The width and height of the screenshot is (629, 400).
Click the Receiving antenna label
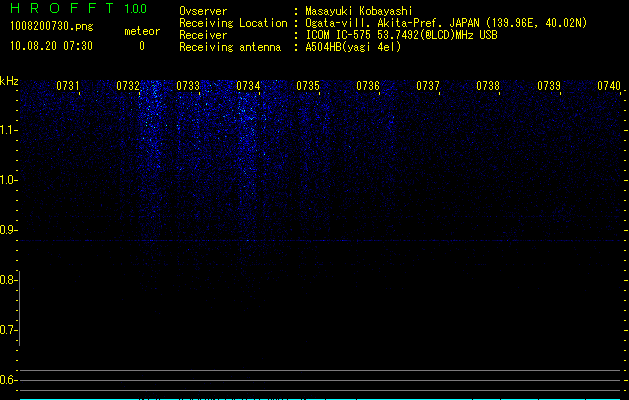230,47
